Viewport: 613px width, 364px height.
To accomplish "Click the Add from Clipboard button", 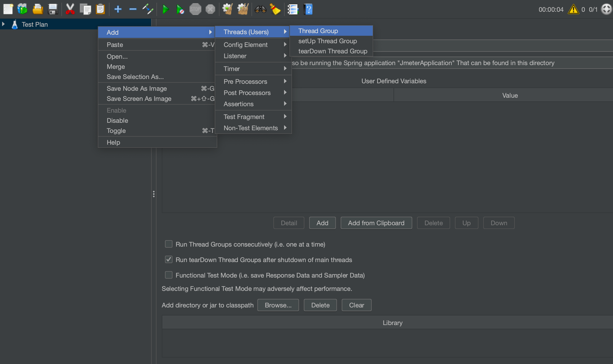I will (376, 223).
